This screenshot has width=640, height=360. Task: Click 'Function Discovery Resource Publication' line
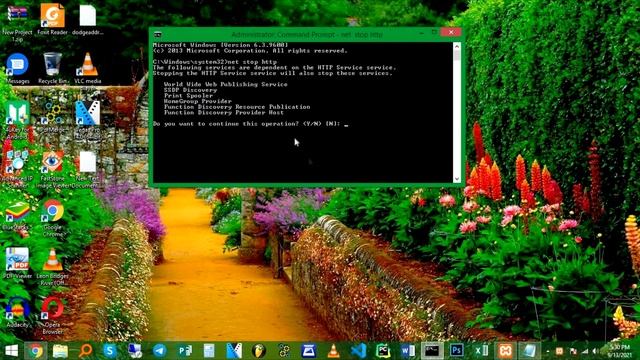click(237, 107)
